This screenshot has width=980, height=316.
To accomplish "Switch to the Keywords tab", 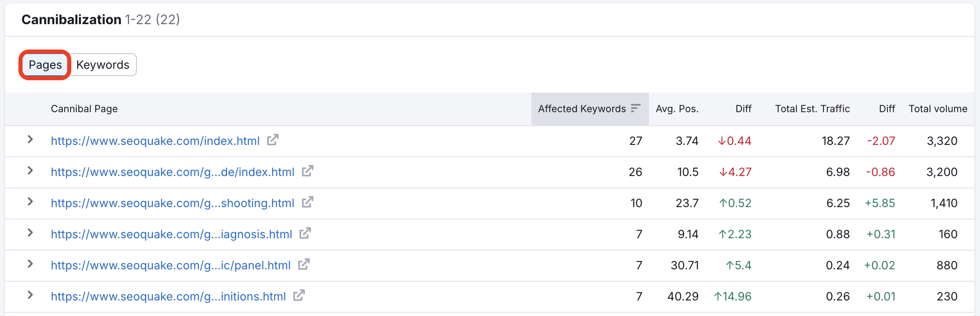I will click(102, 65).
